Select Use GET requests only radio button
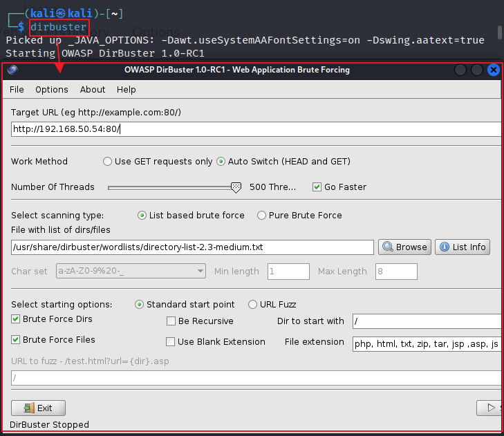Image resolution: width=504 pixels, height=436 pixels. click(x=107, y=161)
